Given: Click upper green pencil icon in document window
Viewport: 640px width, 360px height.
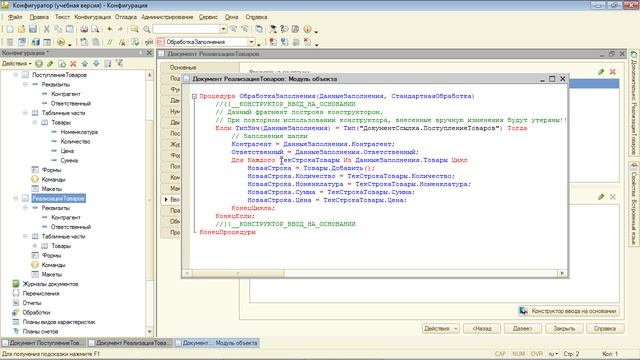Looking at the screenshot, I should click(601, 72).
